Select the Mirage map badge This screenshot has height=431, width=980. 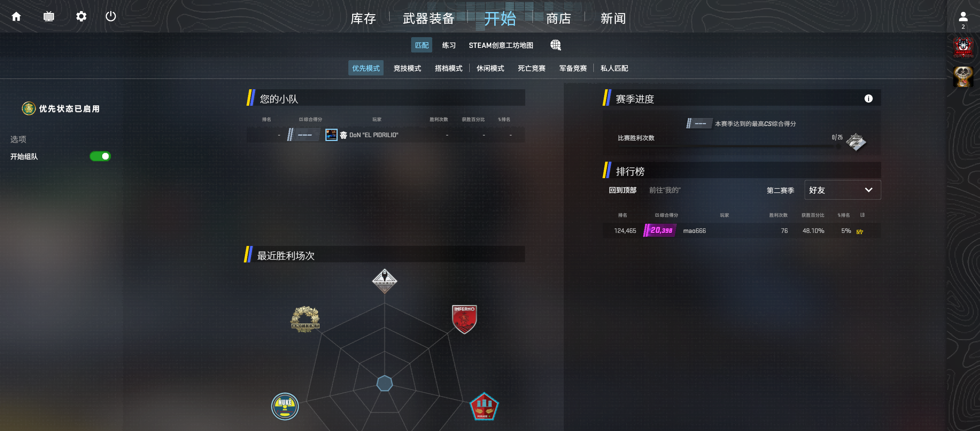tap(484, 406)
